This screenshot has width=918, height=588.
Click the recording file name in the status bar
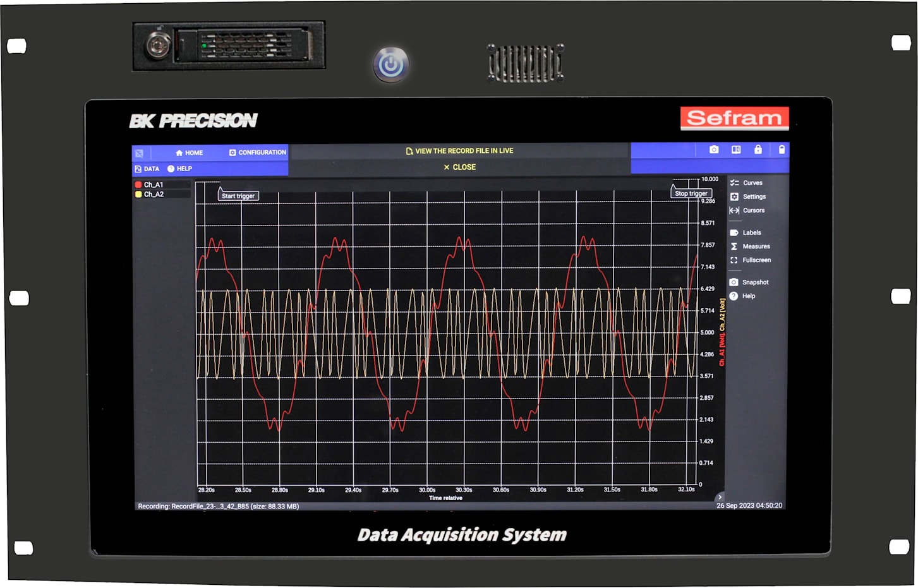click(219, 507)
